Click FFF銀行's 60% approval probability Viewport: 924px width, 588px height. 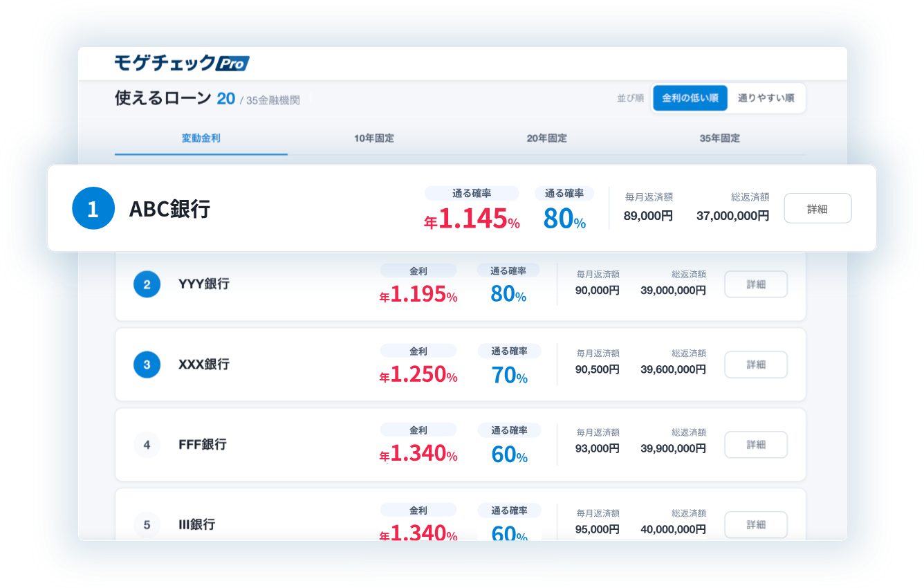click(x=510, y=456)
